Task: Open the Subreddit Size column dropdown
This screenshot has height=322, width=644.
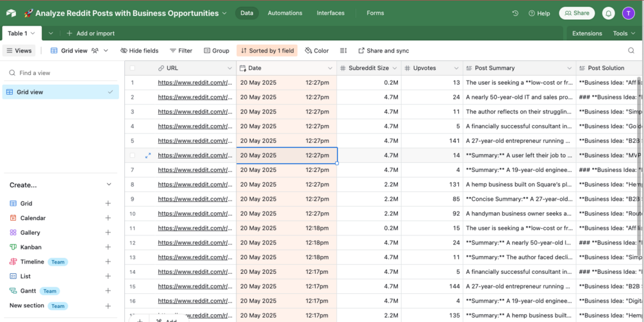Action: point(395,68)
